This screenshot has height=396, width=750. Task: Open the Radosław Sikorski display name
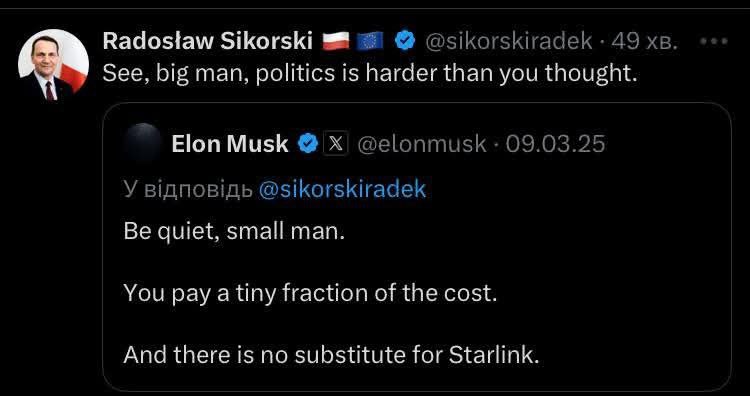point(208,42)
